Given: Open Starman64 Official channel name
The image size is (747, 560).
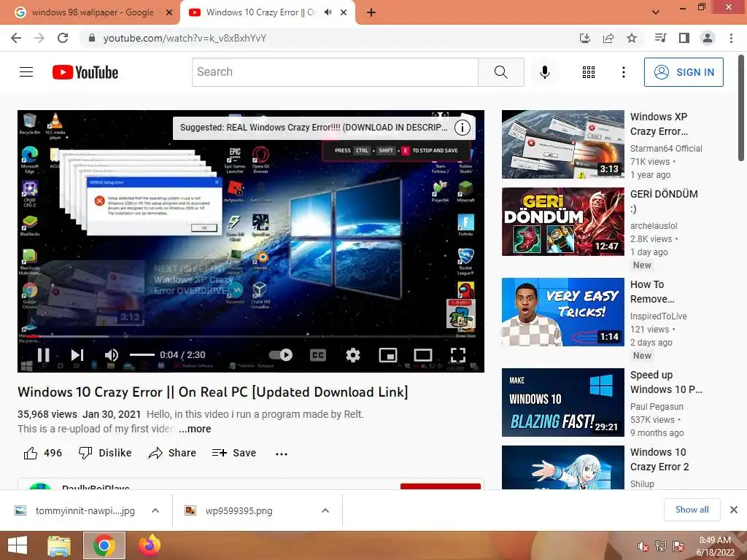Looking at the screenshot, I should tap(666, 149).
